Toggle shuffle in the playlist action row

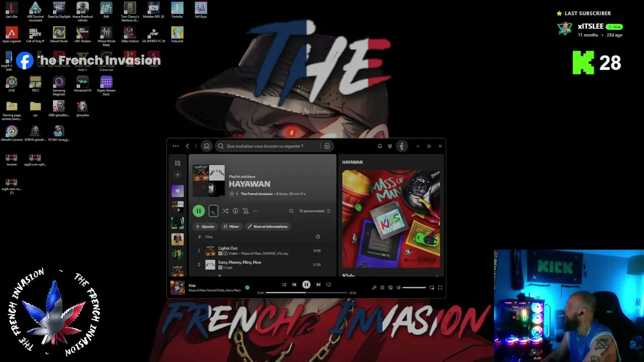(225, 211)
